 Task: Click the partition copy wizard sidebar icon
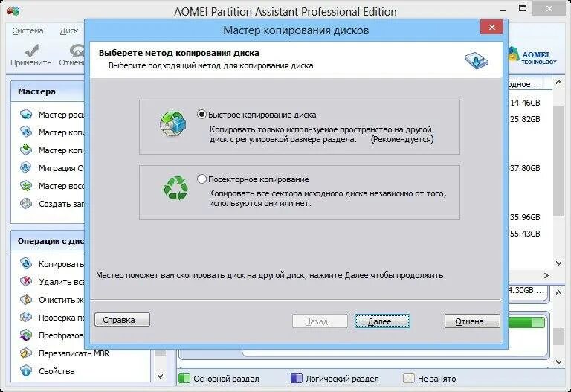tap(26, 150)
